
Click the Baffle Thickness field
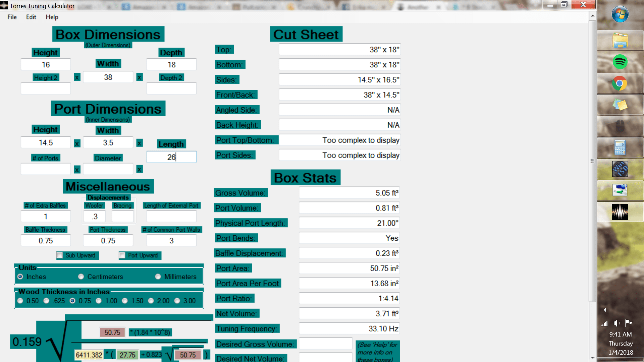click(x=46, y=241)
